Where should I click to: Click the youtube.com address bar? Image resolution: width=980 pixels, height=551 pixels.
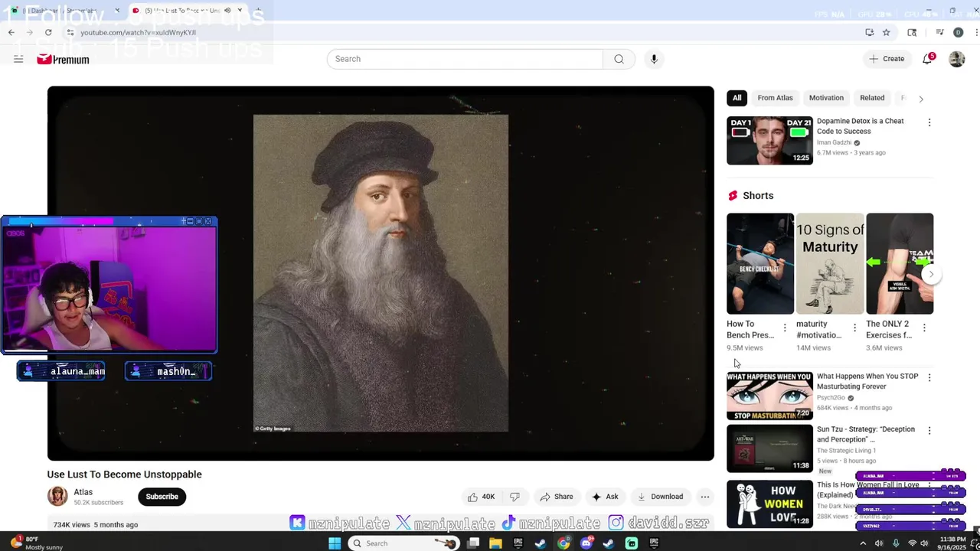click(x=459, y=32)
